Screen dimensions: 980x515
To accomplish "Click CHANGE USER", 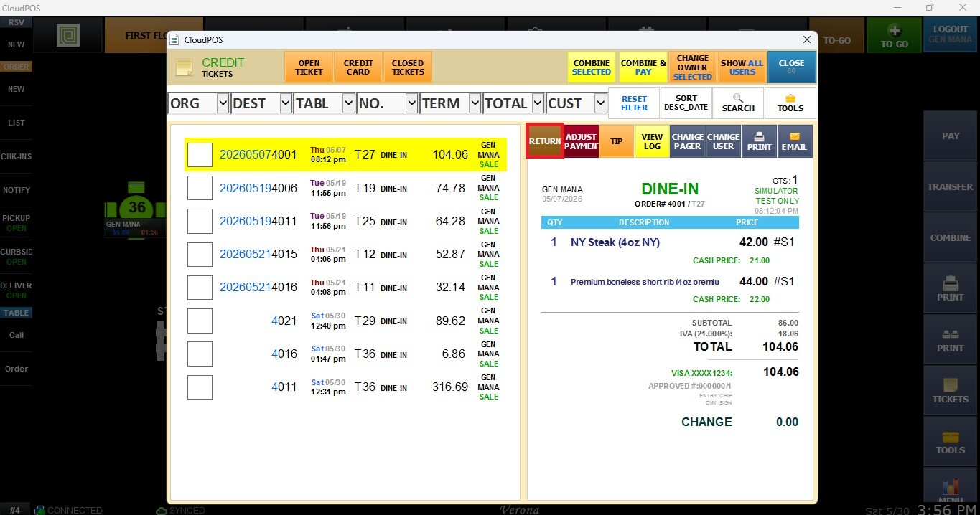I will coord(723,141).
